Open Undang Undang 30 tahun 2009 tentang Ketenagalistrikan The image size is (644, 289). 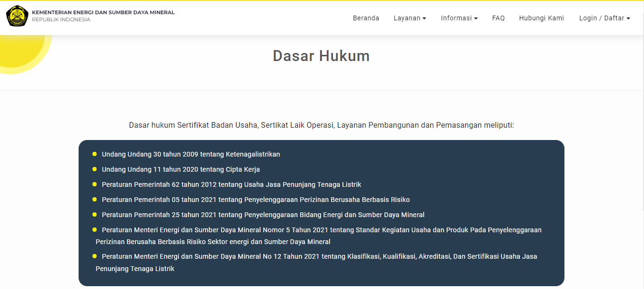191,154
